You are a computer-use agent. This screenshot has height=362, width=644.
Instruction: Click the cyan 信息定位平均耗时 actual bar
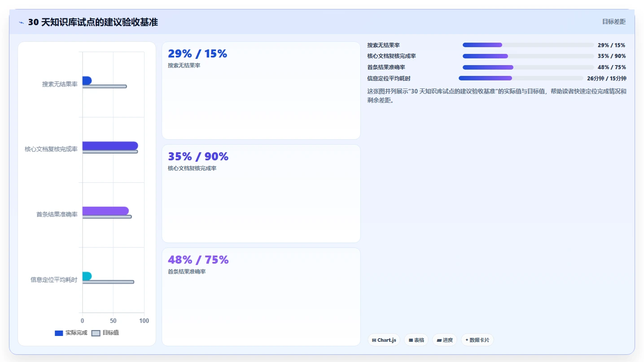[87, 276]
